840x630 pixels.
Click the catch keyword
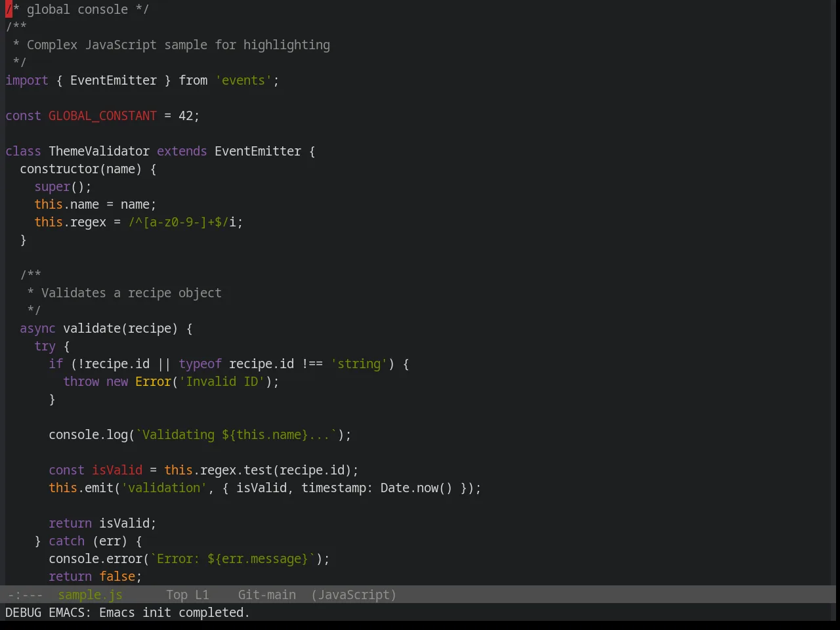66,541
